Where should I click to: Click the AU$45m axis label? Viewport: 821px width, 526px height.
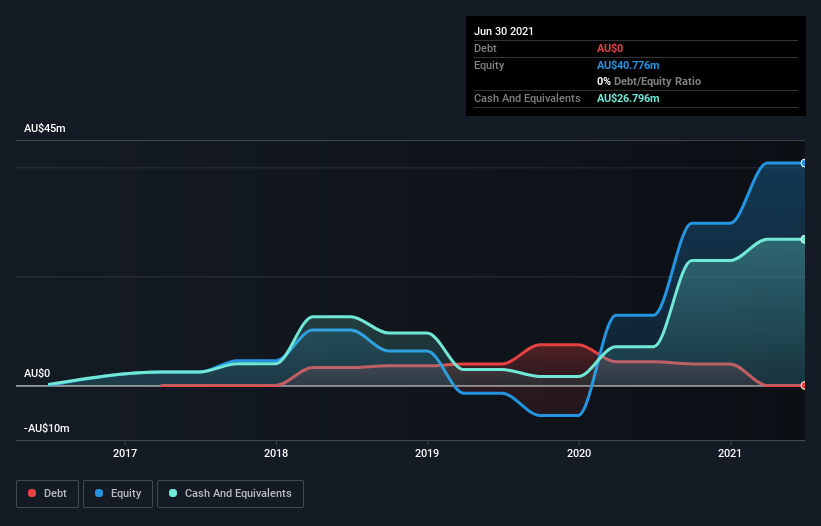coord(45,128)
